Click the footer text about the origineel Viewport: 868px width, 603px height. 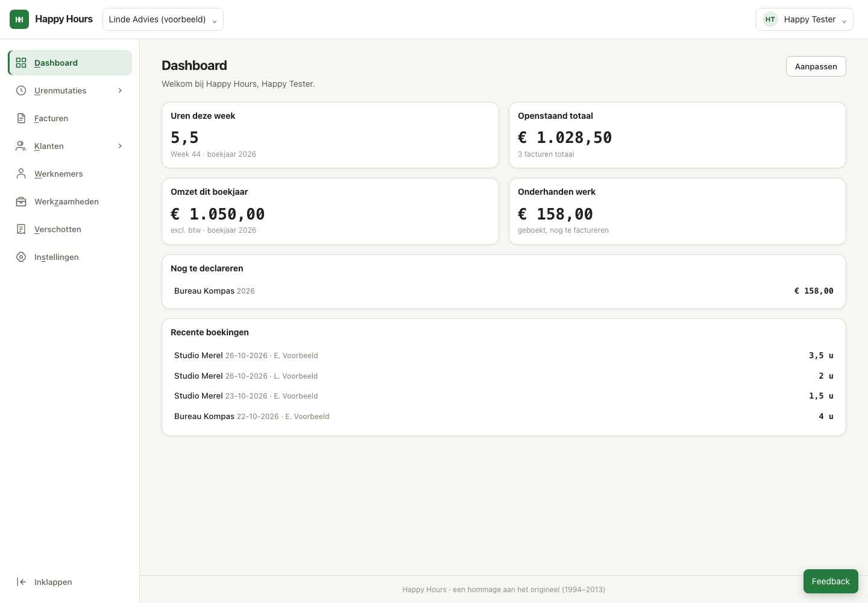point(504,590)
